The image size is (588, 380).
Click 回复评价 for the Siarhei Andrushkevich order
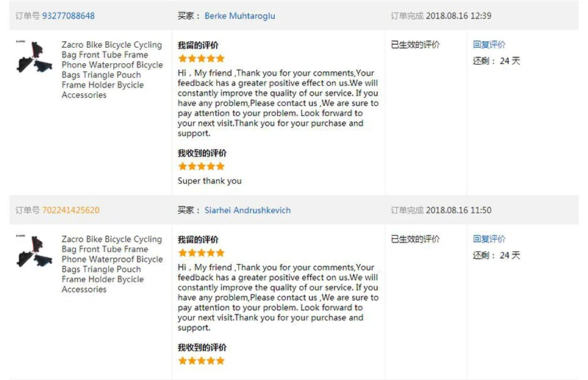click(489, 239)
